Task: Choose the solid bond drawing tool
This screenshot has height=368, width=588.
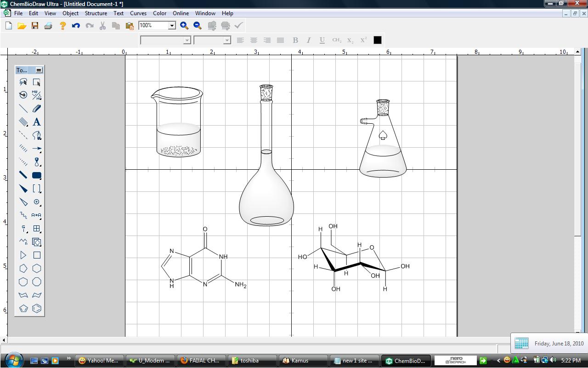Action: 23,108
